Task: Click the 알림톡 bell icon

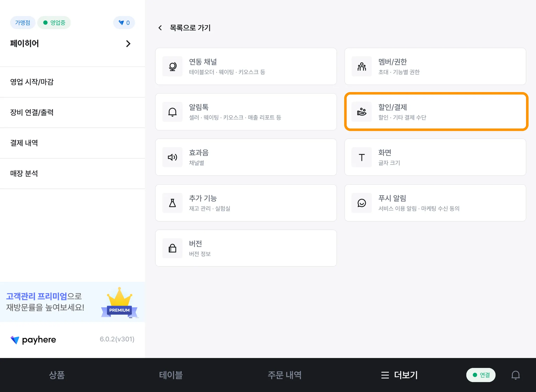Action: pyautogui.click(x=172, y=112)
